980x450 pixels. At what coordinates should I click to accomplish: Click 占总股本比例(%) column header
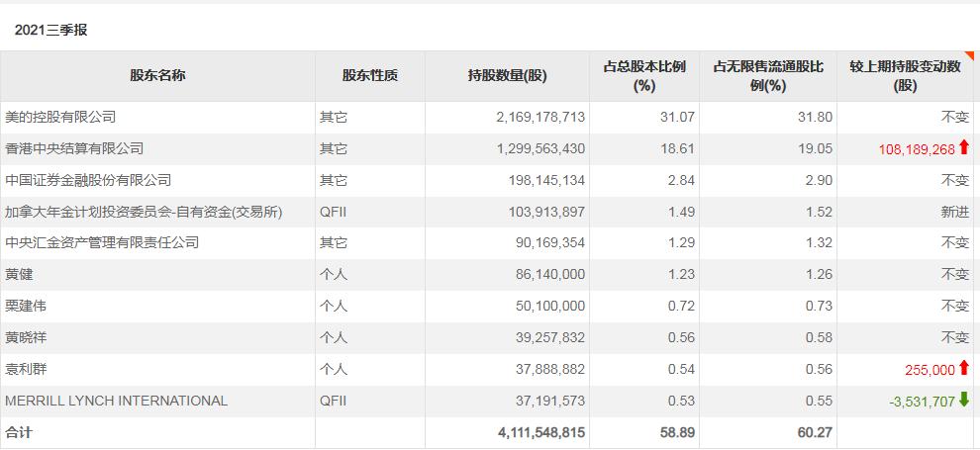[644, 75]
